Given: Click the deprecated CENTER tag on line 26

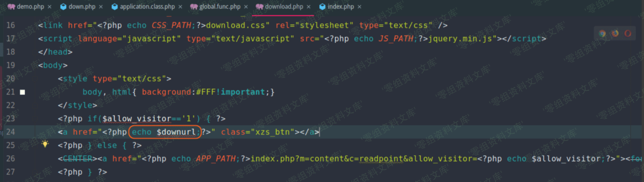Looking at the screenshot, I should coord(78,159).
